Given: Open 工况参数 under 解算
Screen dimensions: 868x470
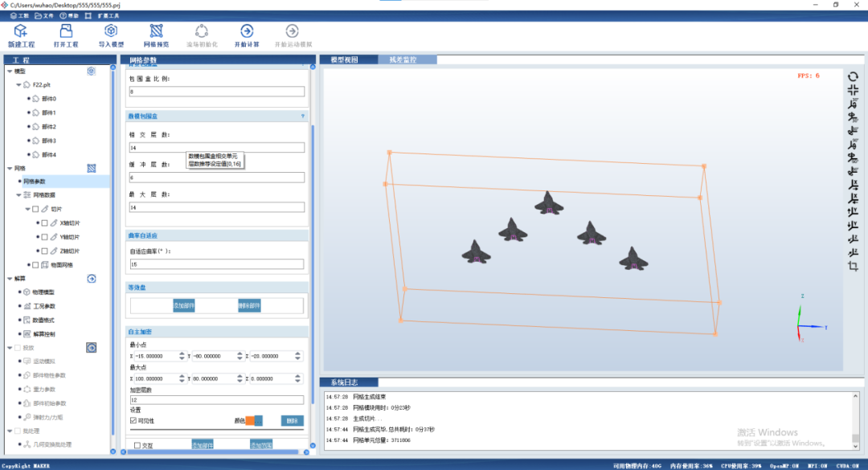Looking at the screenshot, I should (43, 306).
